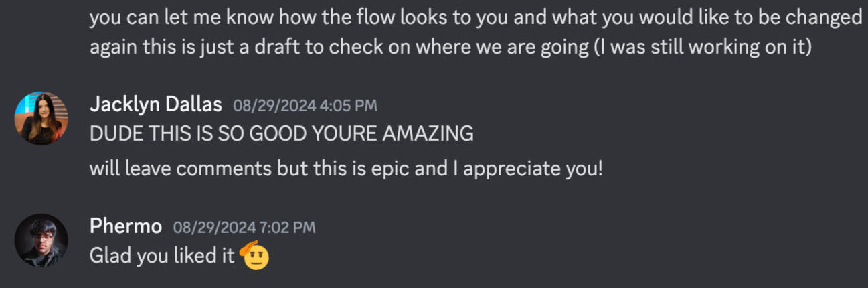The width and height of the screenshot is (868, 288).
Task: Click the 'will leave comments' message
Action: (346, 167)
